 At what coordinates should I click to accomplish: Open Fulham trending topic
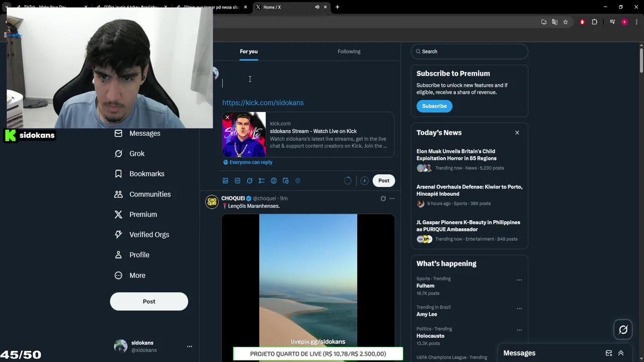[425, 286]
